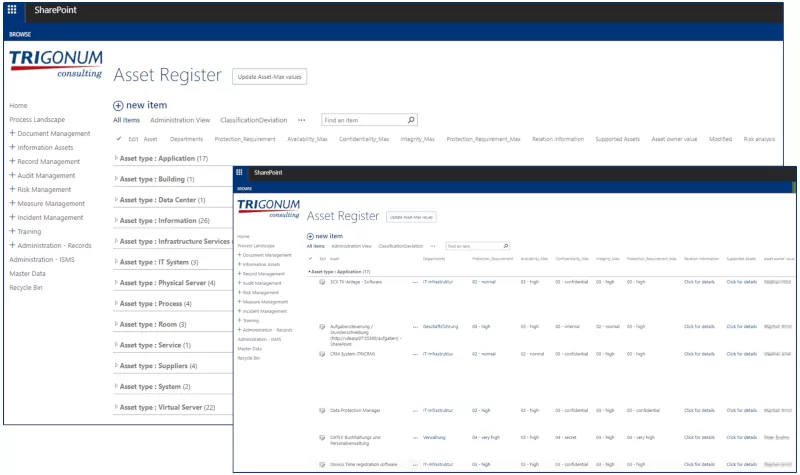
Task: Open the edit icon for Data Protection Manager
Action: pyautogui.click(x=322, y=410)
